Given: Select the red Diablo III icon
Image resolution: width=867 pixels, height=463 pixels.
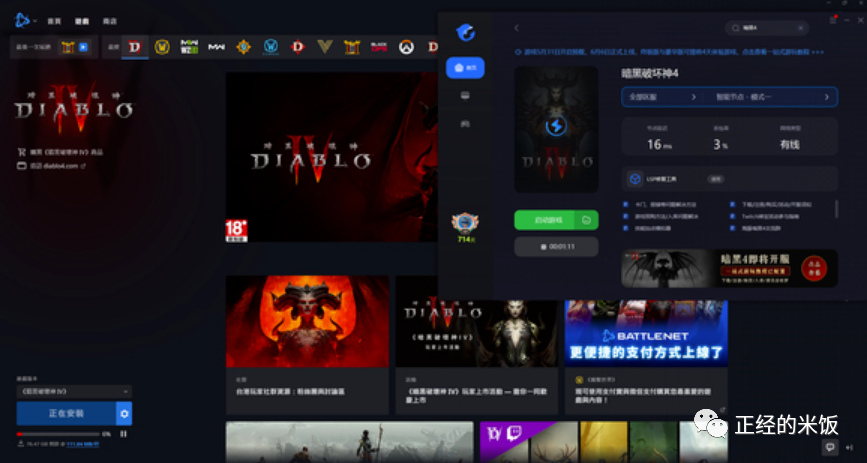Looking at the screenshot, I should (297, 47).
